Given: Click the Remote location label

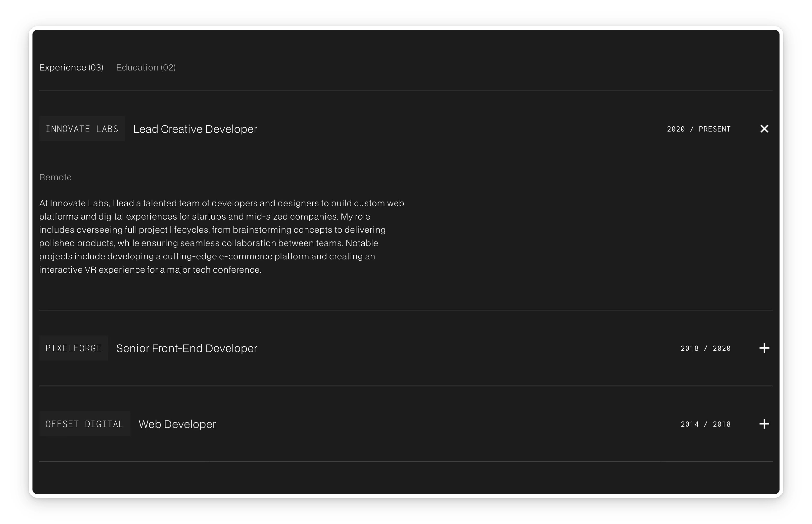Looking at the screenshot, I should click(56, 177).
